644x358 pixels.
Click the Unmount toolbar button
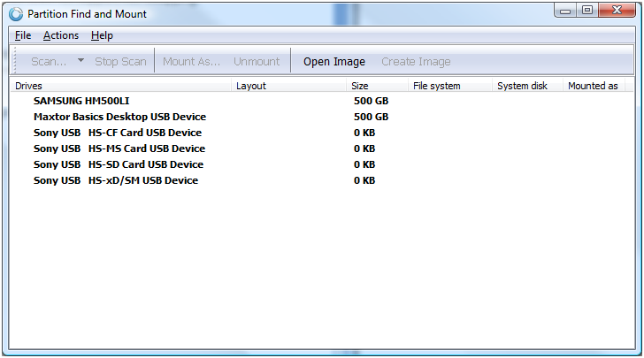coord(257,62)
